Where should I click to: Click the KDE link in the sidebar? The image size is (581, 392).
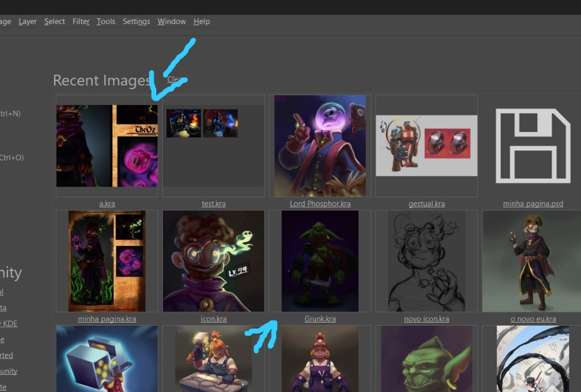[9, 323]
